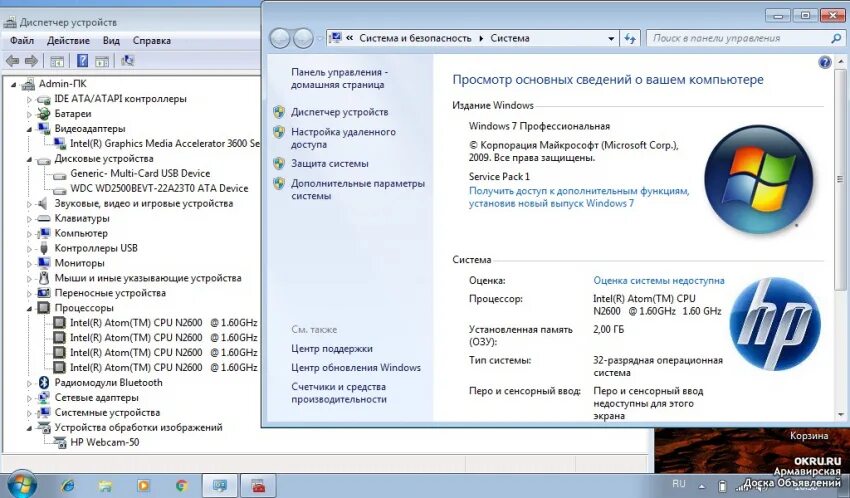Open Chrome from the taskbar
Image resolution: width=850 pixels, height=498 pixels.
(182, 485)
